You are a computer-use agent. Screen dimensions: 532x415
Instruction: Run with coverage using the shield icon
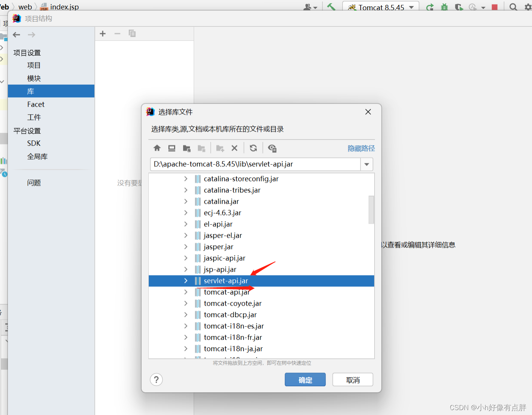point(458,6)
